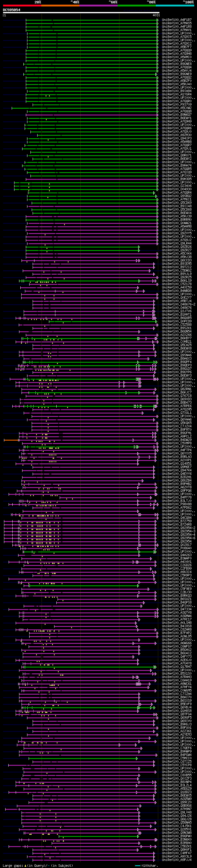Select hit label UniRef100_Q94IP3
The height and width of the screenshot is (868, 197).
[177, 139]
